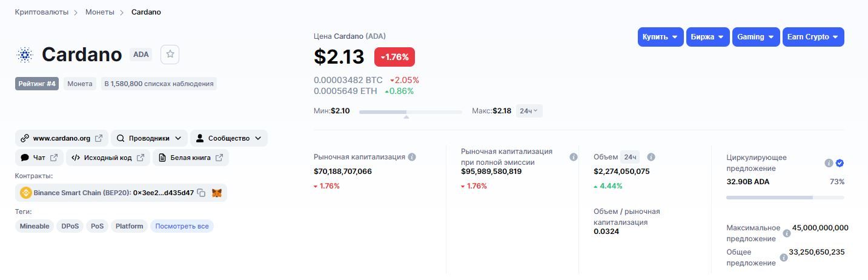Go to Монеты breadcrumb
This screenshot has width=868, height=280.
coord(99,12)
